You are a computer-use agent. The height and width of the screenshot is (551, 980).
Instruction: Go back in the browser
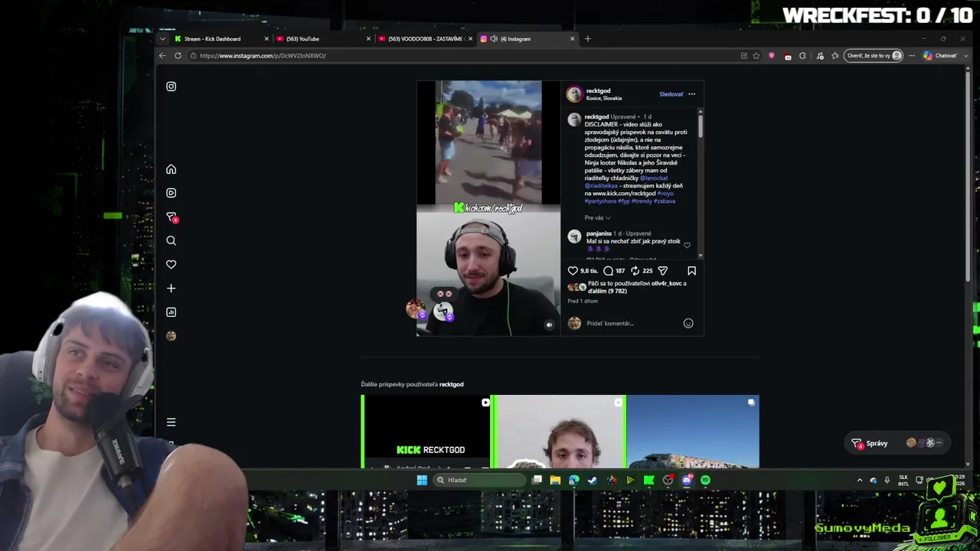(x=162, y=56)
